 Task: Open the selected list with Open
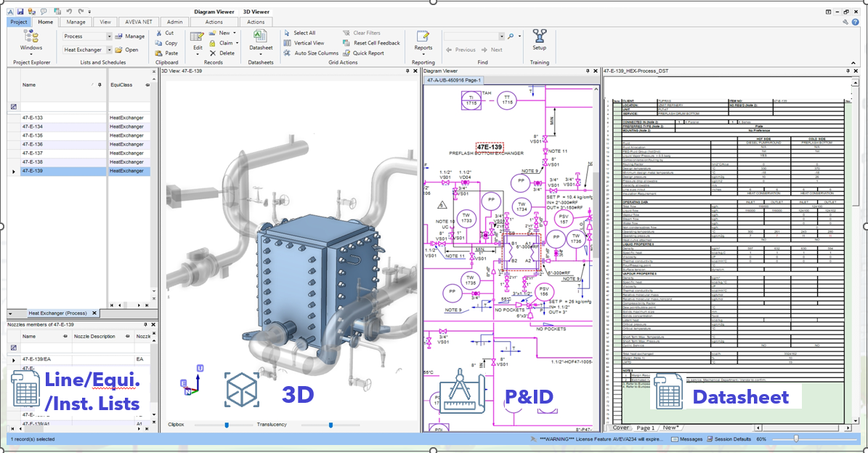click(x=127, y=50)
